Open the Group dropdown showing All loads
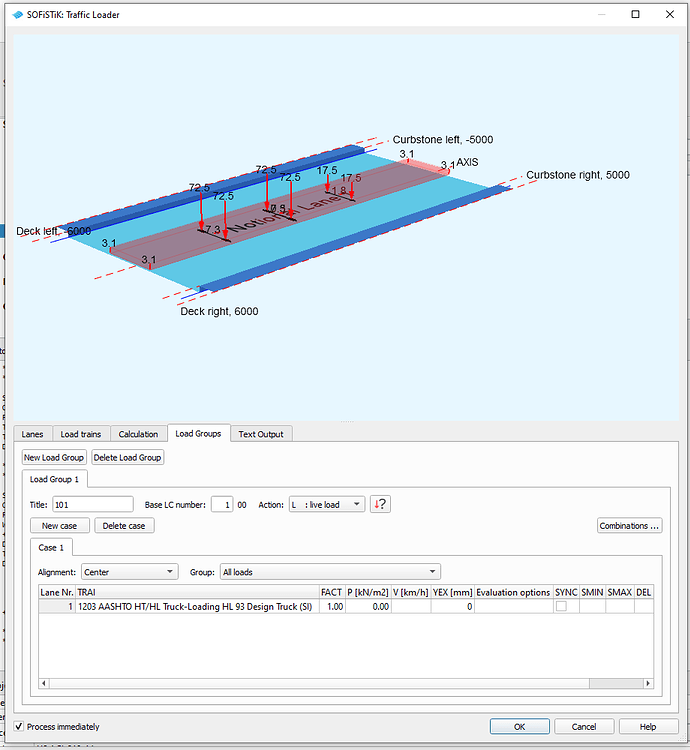 (x=329, y=572)
